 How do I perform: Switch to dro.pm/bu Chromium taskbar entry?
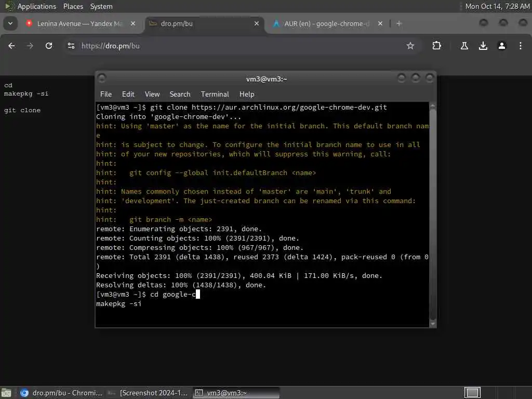coord(61,393)
